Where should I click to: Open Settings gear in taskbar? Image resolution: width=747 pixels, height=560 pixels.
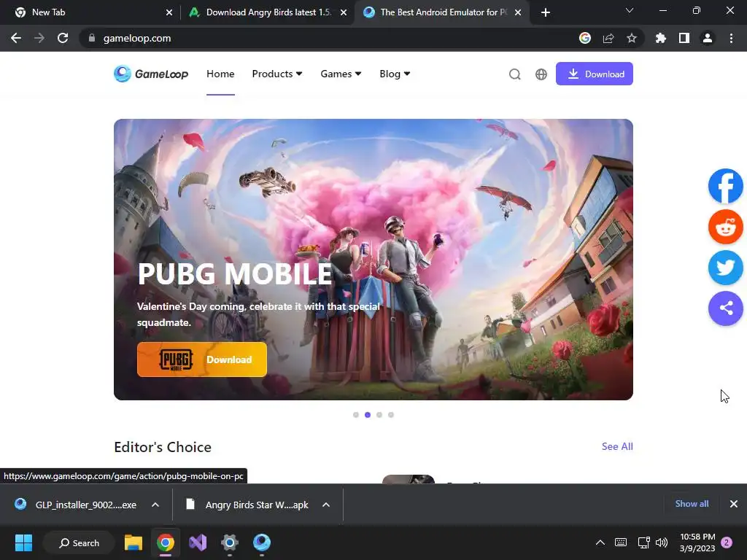coord(230,542)
